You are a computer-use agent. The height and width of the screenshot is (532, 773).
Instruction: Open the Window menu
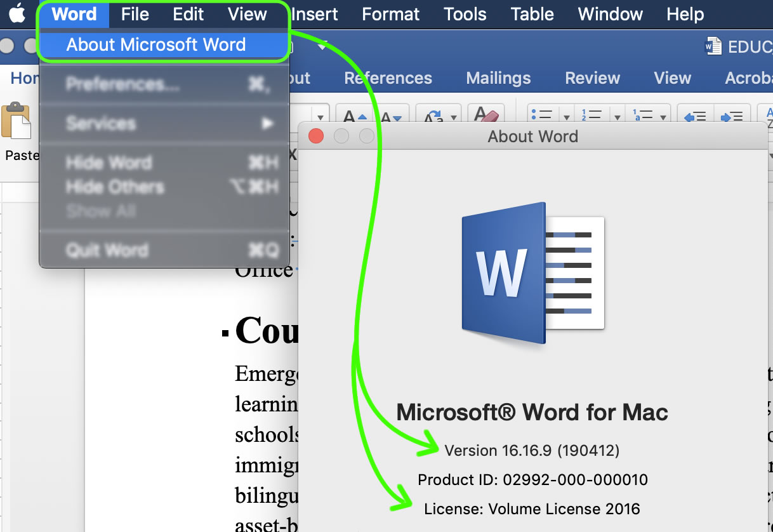[x=611, y=14]
